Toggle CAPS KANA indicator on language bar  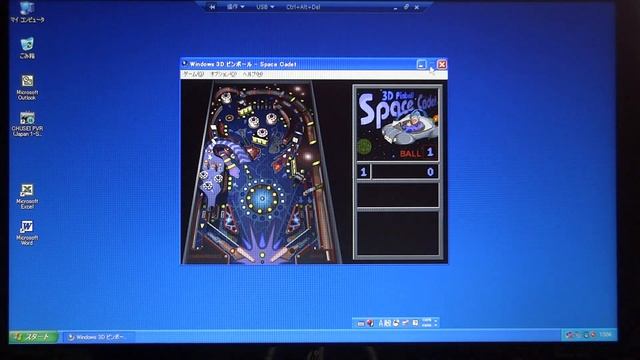[x=427, y=323]
